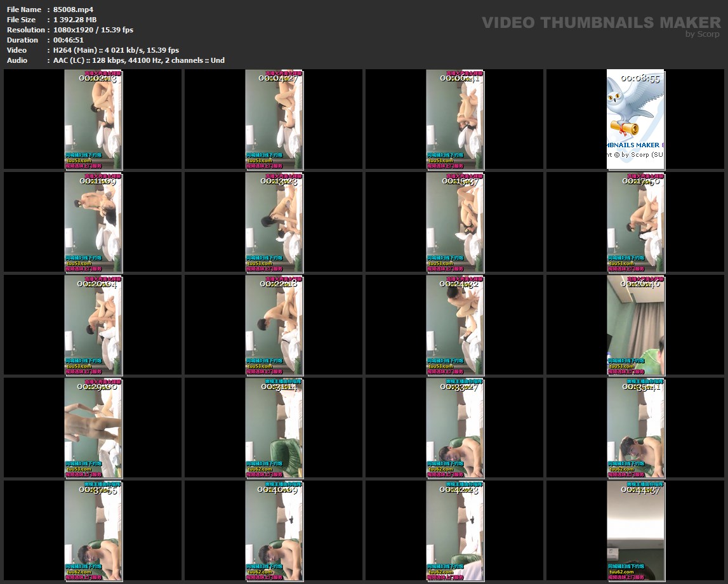Select the thumbnail stamped 00:35:41

click(635, 428)
